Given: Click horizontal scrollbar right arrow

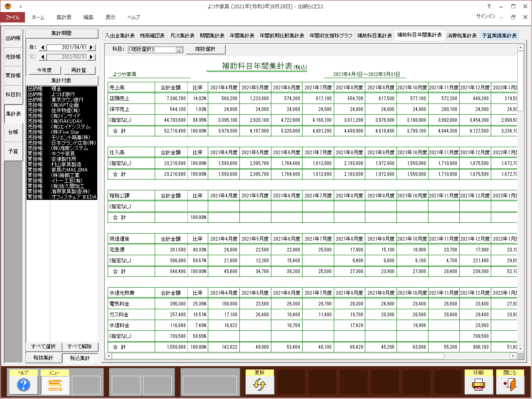Looking at the screenshot, I should click(x=513, y=356).
